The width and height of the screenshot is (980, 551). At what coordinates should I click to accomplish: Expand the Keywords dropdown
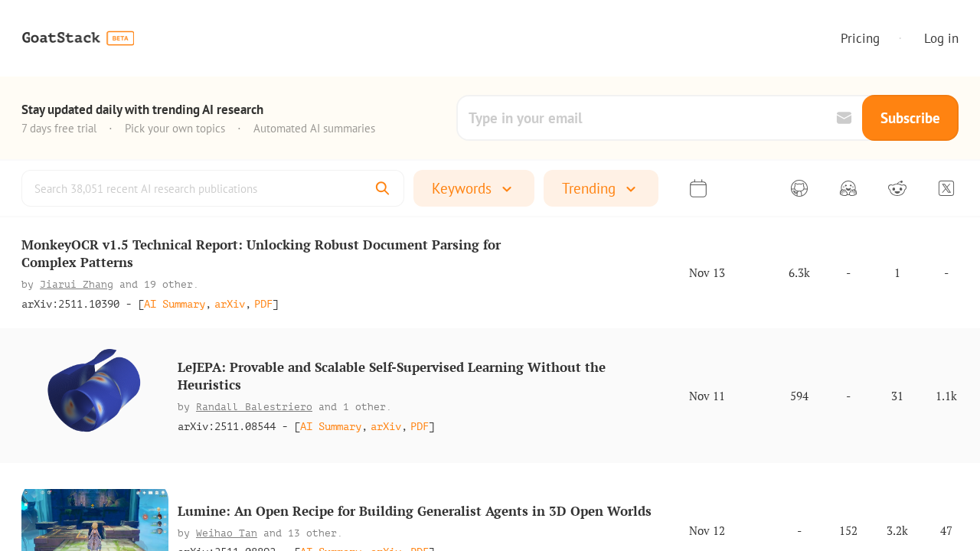tap(473, 188)
